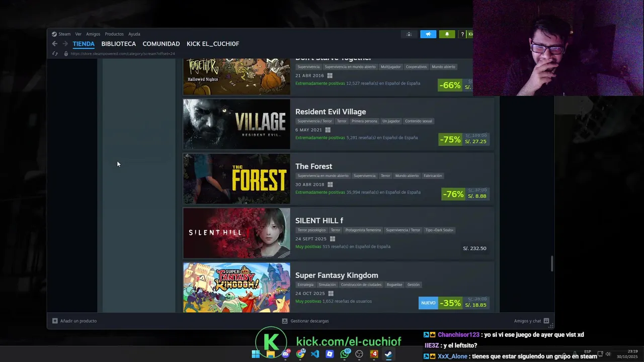The width and height of the screenshot is (644, 362).
Task: Click Windows icon beside 21 ABR 2016
Action: tap(330, 75)
